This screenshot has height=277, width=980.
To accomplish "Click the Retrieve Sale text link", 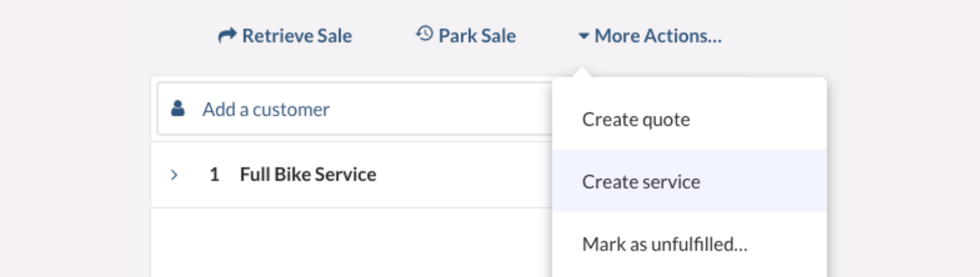I will [297, 36].
